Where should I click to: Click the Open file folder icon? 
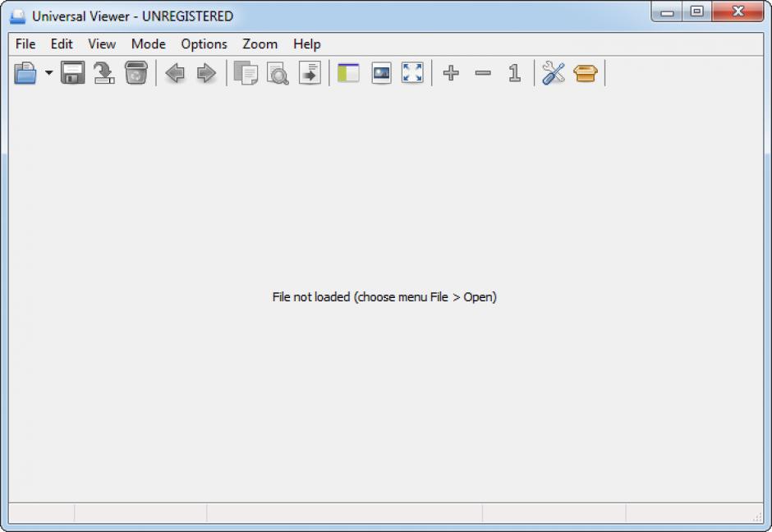pyautogui.click(x=25, y=73)
